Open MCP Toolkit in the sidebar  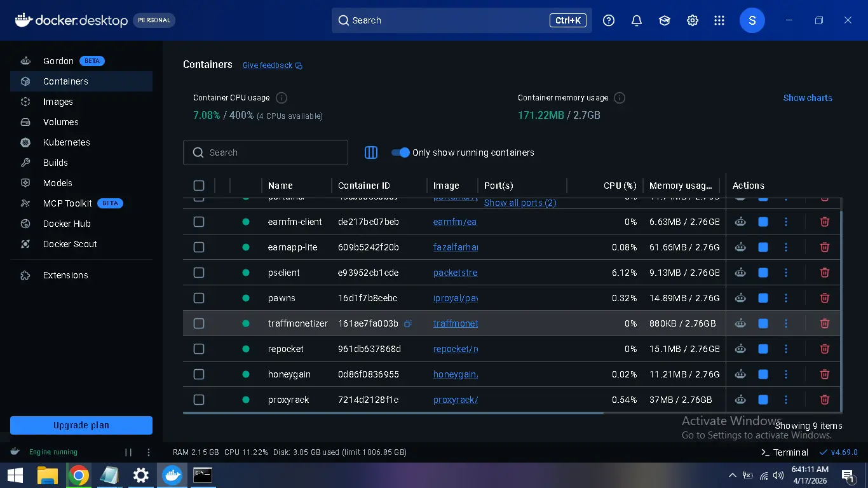tap(81, 203)
